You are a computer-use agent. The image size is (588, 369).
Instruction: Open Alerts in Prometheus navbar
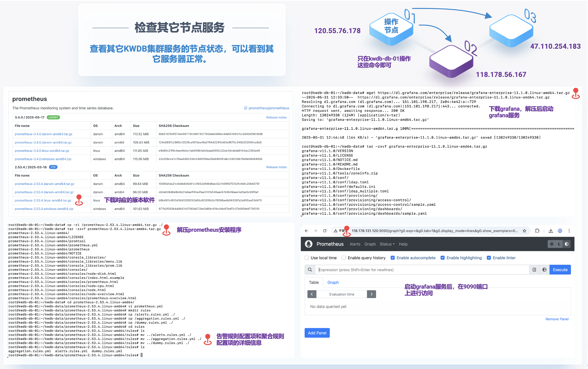click(x=355, y=244)
